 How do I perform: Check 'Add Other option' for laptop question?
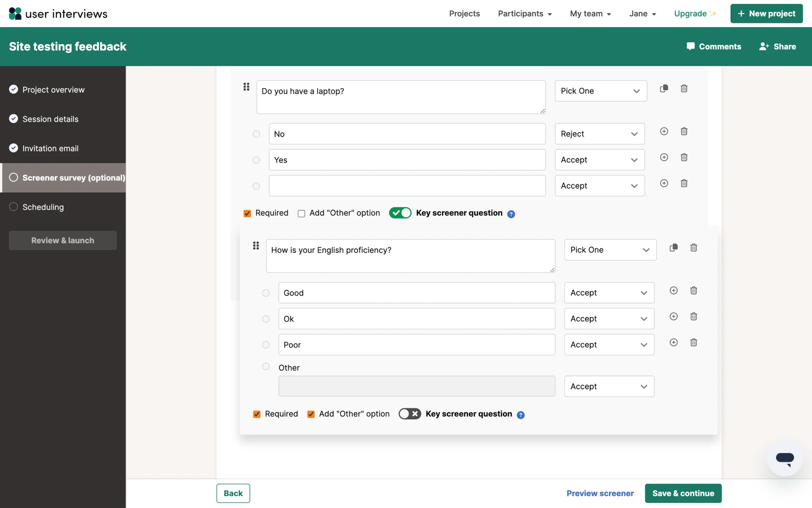(302, 213)
